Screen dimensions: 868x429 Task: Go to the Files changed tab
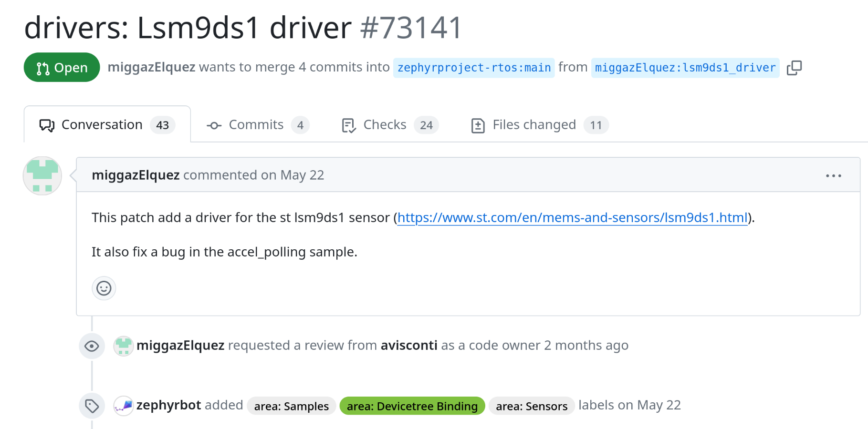pyautogui.click(x=539, y=125)
